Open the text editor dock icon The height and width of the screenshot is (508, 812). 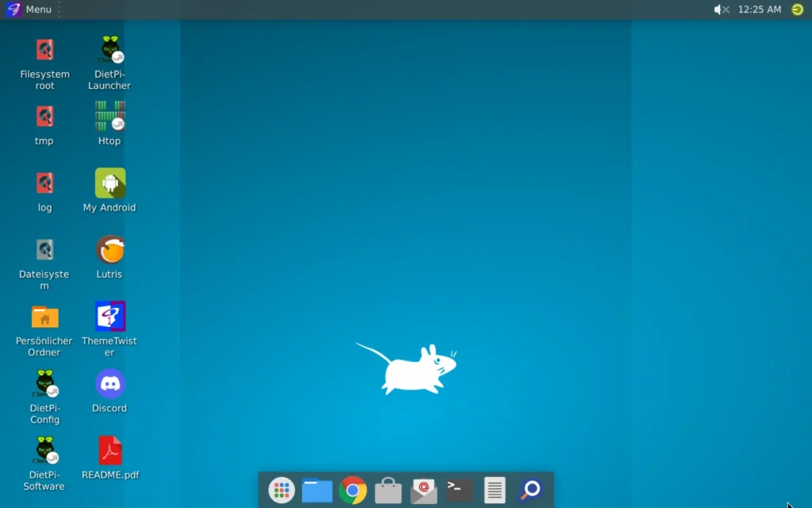tap(495, 491)
